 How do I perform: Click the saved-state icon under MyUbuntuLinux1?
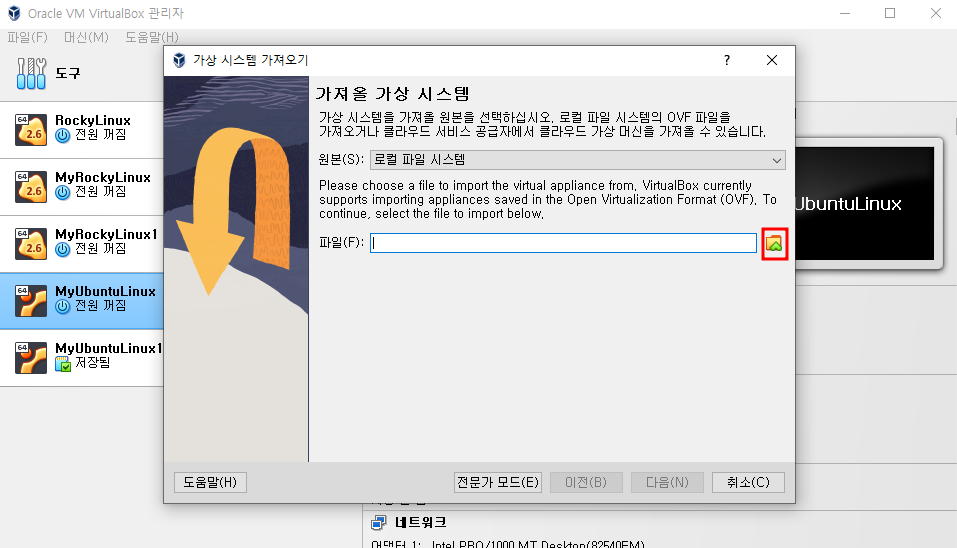tap(63, 364)
